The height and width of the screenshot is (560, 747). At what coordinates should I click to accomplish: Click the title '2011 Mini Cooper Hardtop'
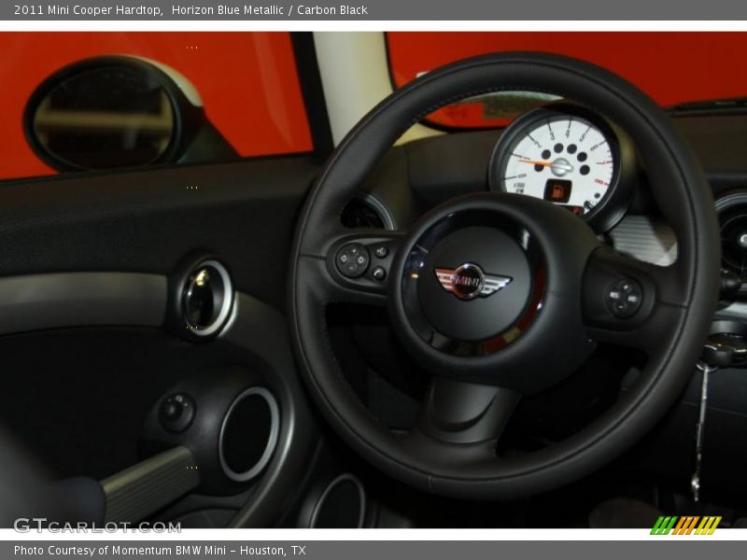coord(88,10)
